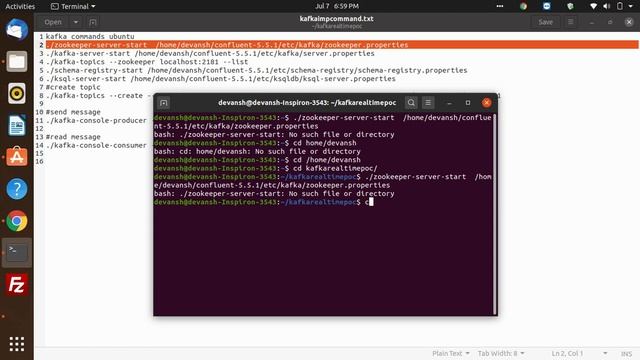Click the '#create topic' comment line

[x=73, y=87]
